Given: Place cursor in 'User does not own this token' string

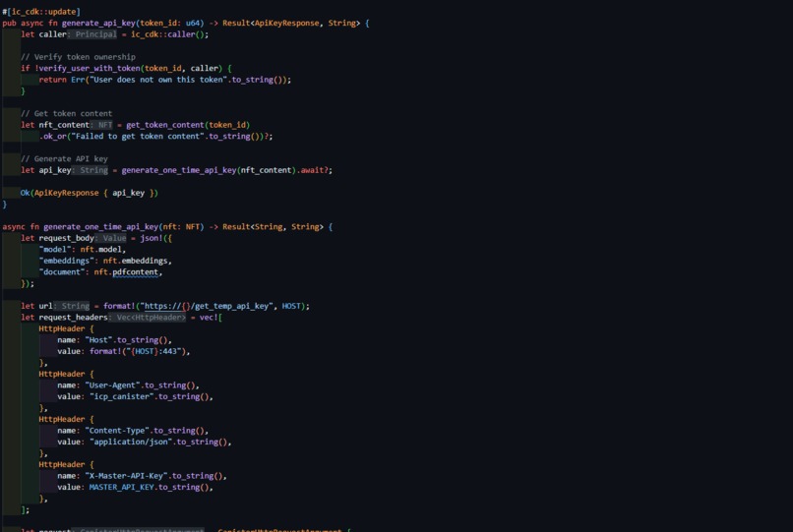Looking at the screenshot, I should point(158,80).
